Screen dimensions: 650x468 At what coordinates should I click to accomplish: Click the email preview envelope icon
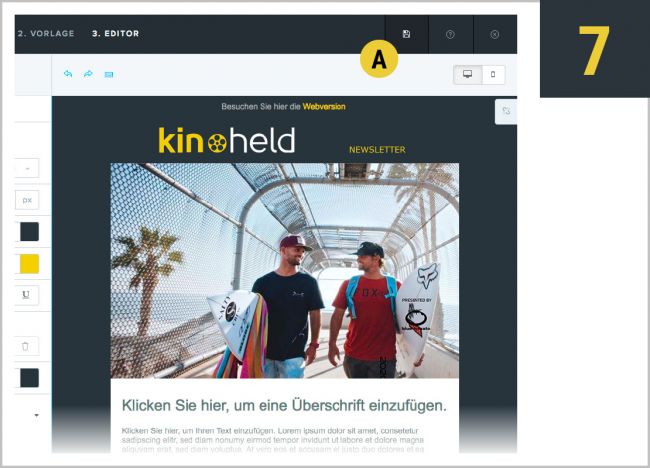pos(109,75)
